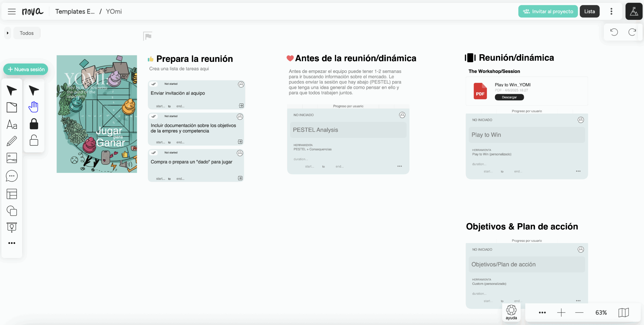Click the flag marker icon on canvas
644x325 pixels.
pos(148,36)
